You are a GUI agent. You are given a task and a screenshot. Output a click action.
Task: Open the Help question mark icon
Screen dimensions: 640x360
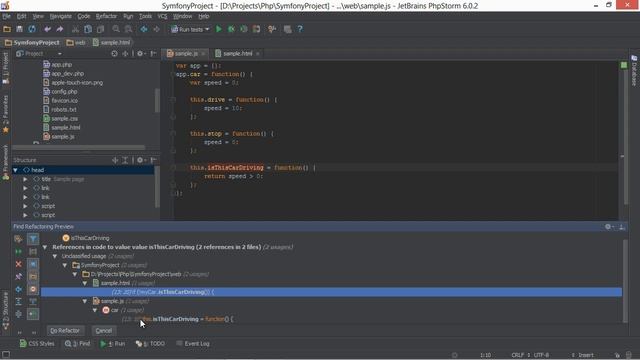[300, 29]
